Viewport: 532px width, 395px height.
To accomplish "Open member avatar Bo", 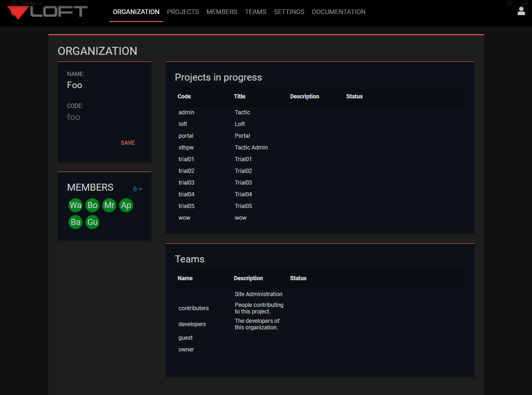I will click(92, 205).
